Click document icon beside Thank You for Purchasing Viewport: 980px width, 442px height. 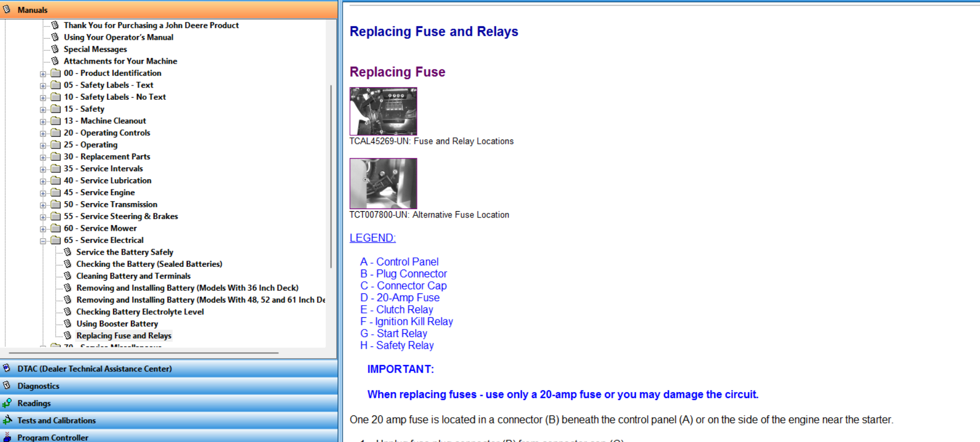(x=55, y=25)
